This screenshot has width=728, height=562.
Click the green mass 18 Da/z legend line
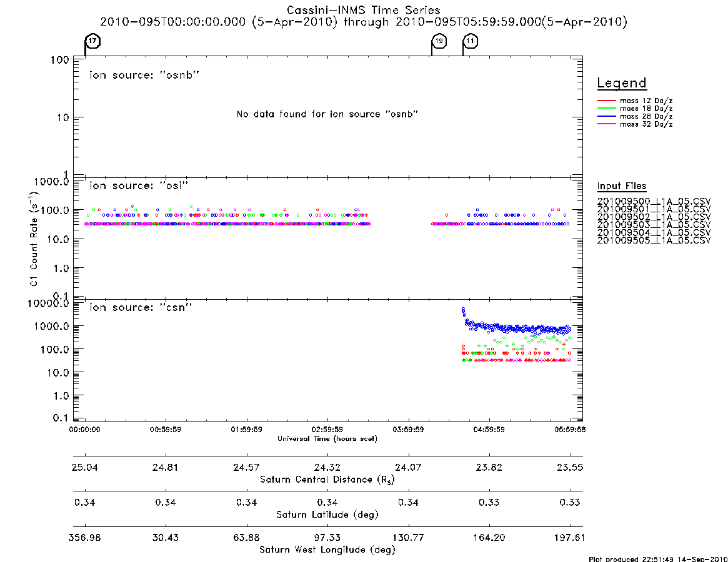(606, 109)
